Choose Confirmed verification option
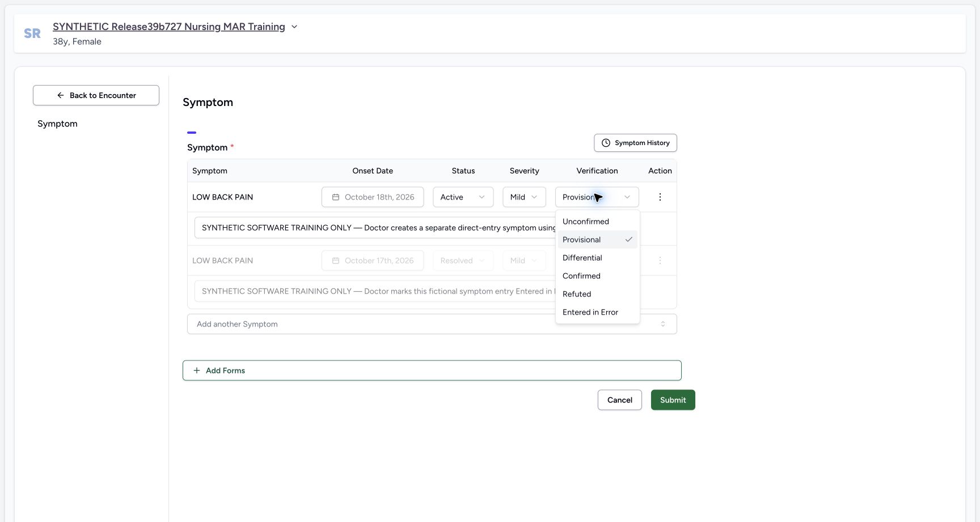Viewport: 980px width, 522px height. (597, 276)
